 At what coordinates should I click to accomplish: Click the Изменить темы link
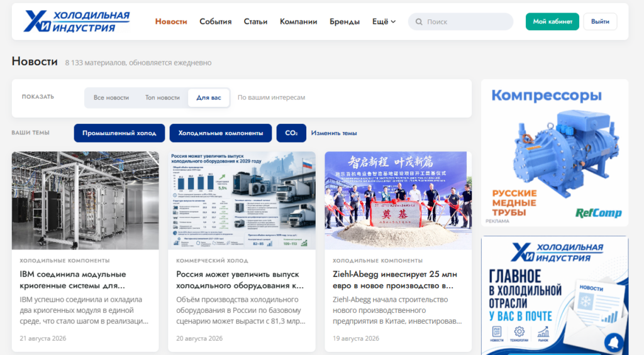click(334, 133)
